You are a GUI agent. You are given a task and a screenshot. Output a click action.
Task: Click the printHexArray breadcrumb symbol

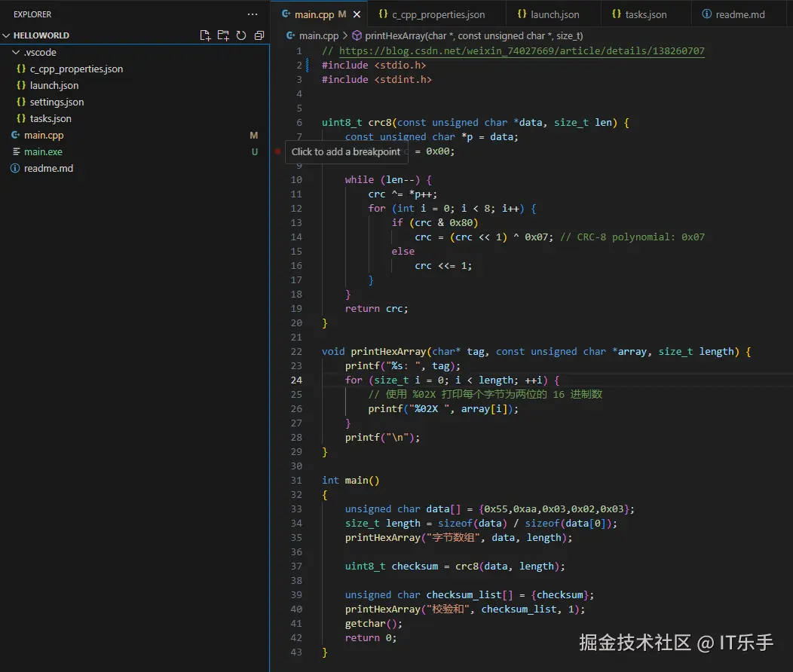pyautogui.click(x=474, y=36)
